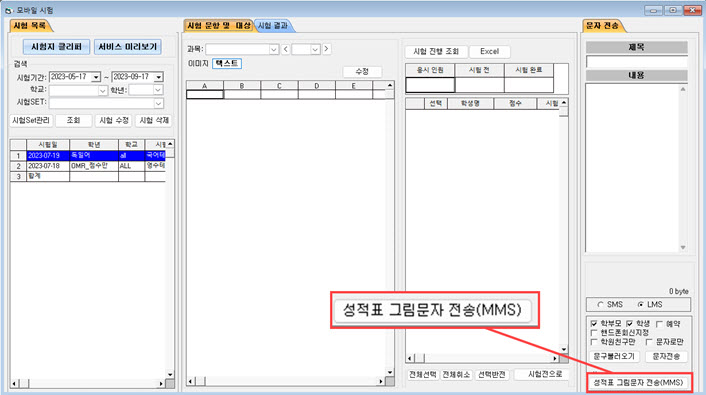Image resolution: width=706 pixels, height=395 pixels.
Task: Select the 텍스트 view toggle
Action: coord(227,64)
